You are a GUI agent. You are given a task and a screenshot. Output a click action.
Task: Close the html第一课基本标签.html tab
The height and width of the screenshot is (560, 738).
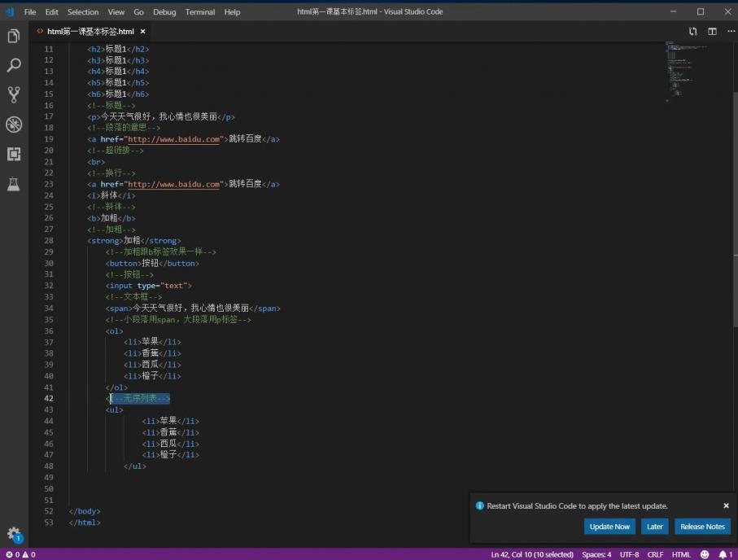pyautogui.click(x=143, y=32)
